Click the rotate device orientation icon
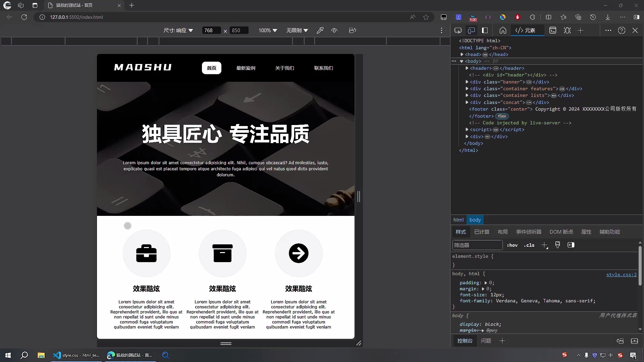 coord(353,30)
